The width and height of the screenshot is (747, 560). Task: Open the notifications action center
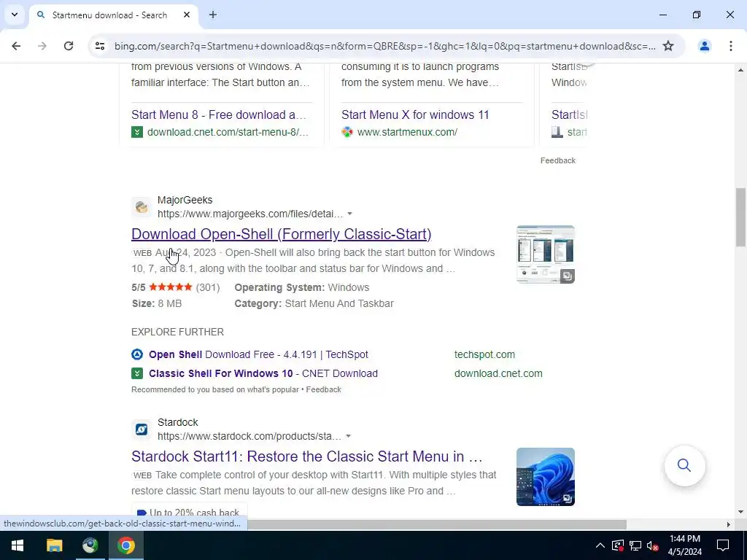(x=723, y=545)
